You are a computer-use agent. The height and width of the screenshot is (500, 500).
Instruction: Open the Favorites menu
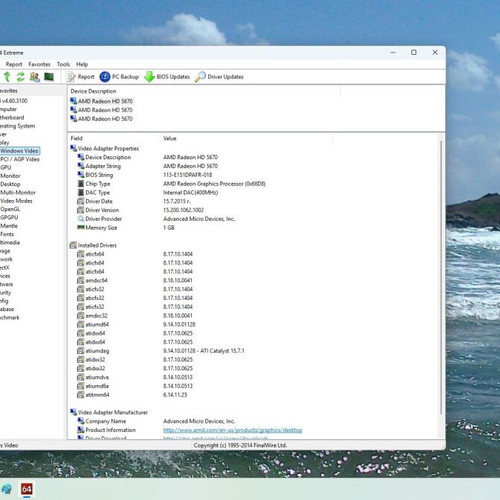(x=39, y=64)
